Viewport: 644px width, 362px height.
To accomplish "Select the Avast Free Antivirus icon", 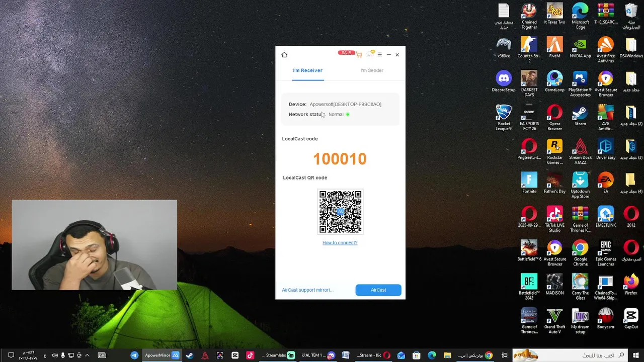I will coord(606,50).
